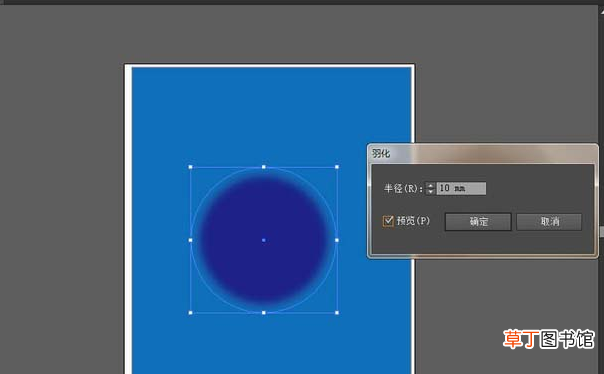The width and height of the screenshot is (604, 374).
Task: Click the 半径(R) radius input field
Action: click(461, 188)
